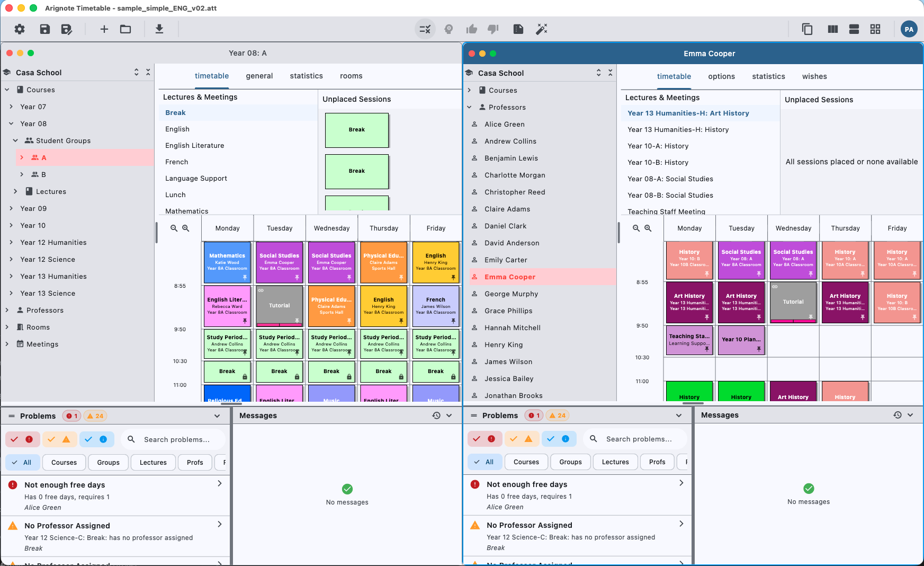The height and width of the screenshot is (566, 924).
Task: Toggle Groups filter chip in left Problems panel
Action: pyautogui.click(x=108, y=462)
